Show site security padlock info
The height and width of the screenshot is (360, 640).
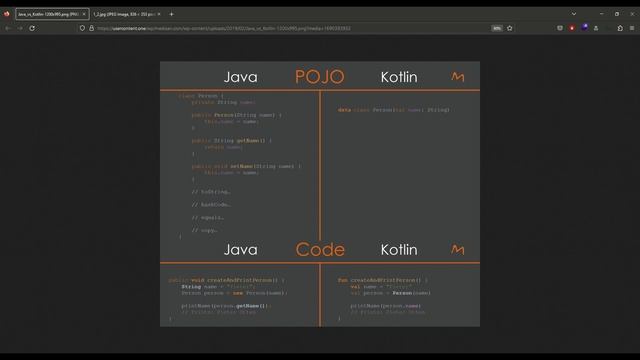pos(91,28)
